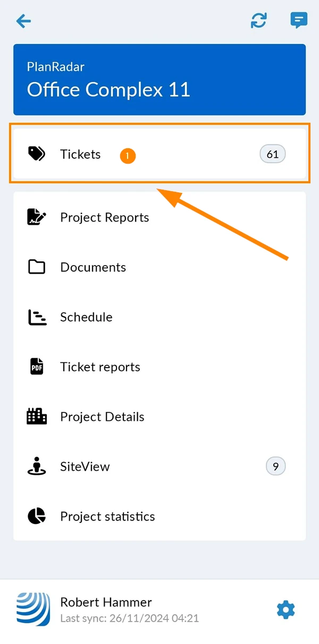Viewport: 319px width, 644px height.
Task: Open settings with the gear icon
Action: pos(286,609)
